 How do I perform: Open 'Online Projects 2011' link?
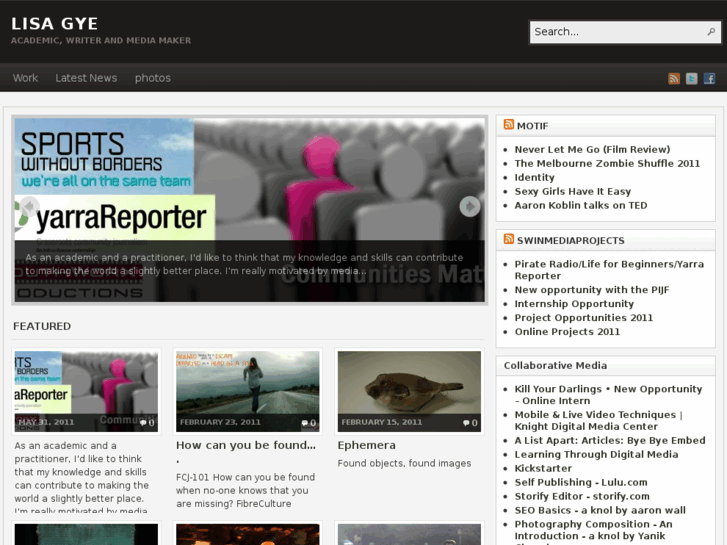(567, 331)
